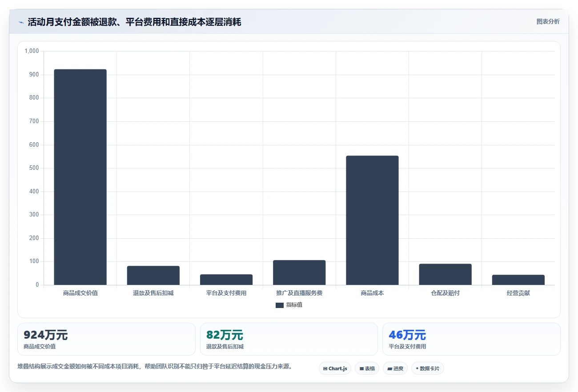Click the 进度 tag chip
The image size is (578, 392).
click(x=395, y=368)
